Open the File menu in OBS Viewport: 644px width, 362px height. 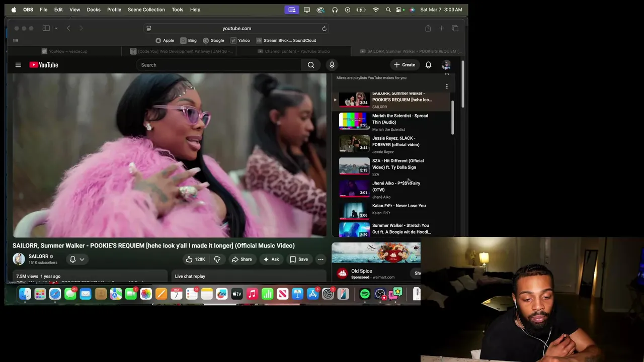tap(44, 10)
